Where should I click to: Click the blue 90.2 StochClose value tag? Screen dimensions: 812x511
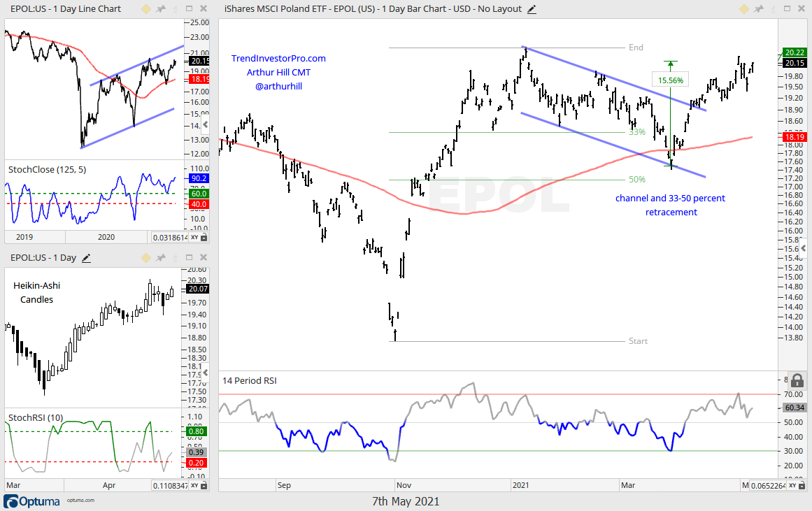coord(199,178)
